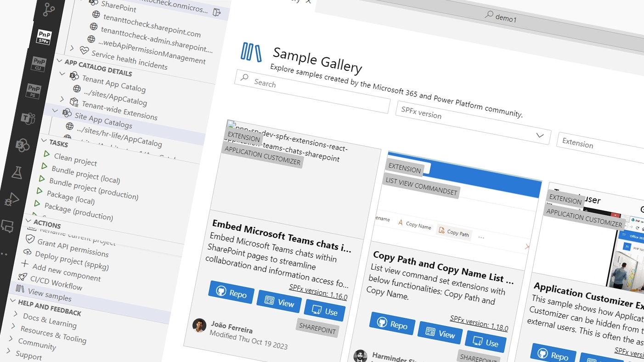The image size is (644, 362).
Task: Select the PnP SPFx icon in the activity bar
Action: [43, 37]
